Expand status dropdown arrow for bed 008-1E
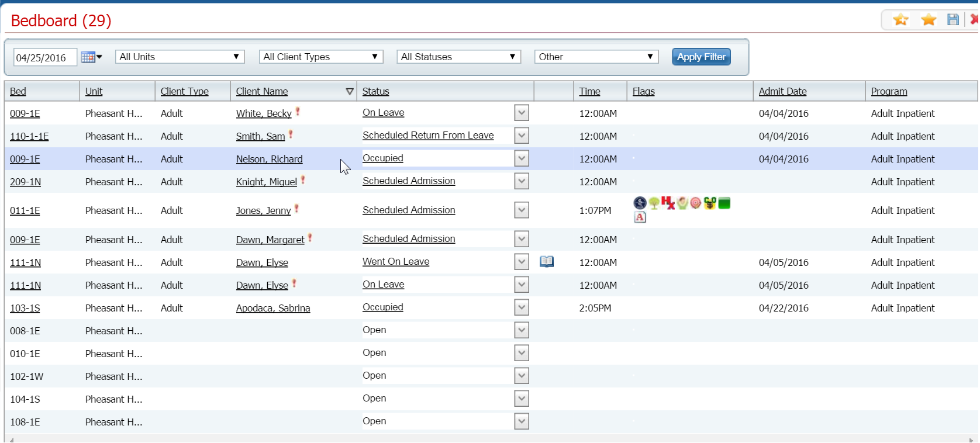 pos(522,330)
